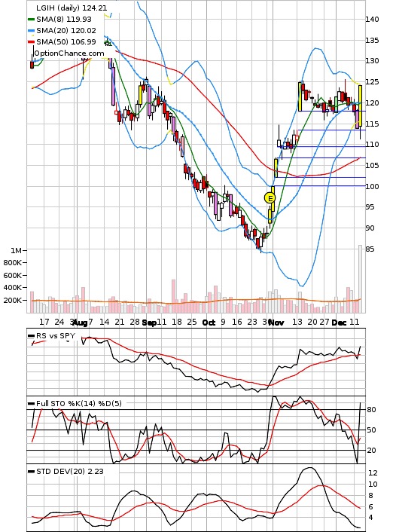Click the 600K volume axis label
This screenshot has height=532, width=396.
pyautogui.click(x=13, y=275)
